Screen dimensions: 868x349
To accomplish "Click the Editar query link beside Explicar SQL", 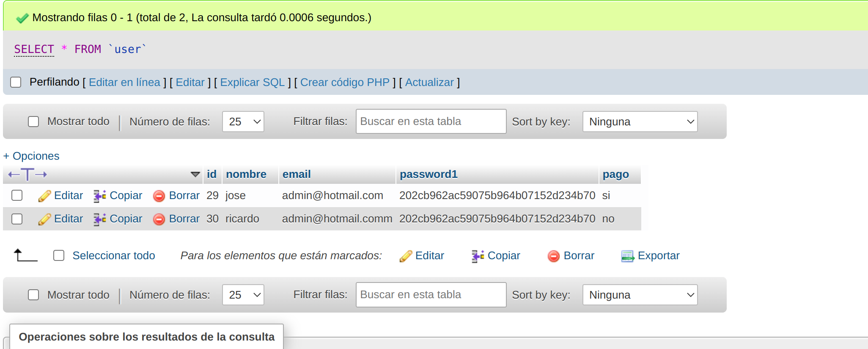I will (190, 82).
